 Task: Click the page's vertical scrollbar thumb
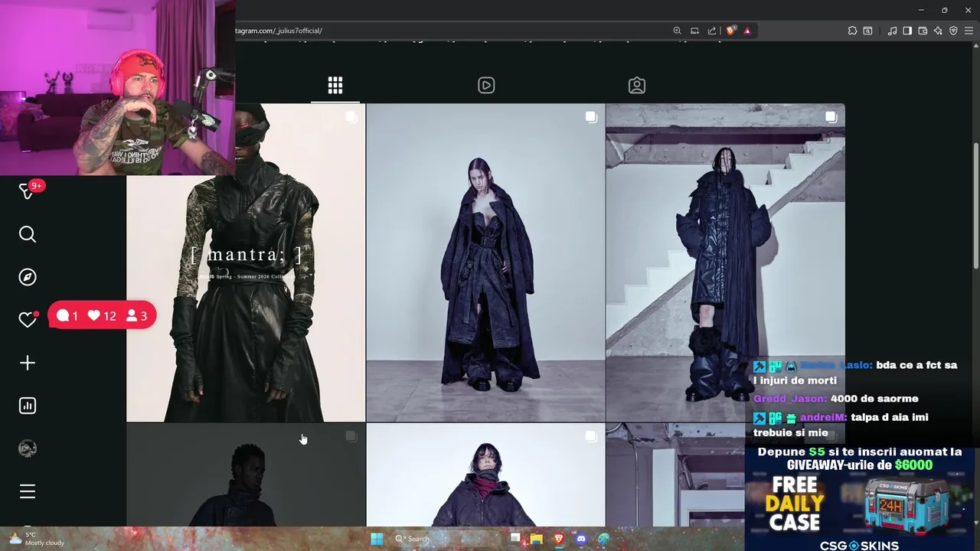975,205
